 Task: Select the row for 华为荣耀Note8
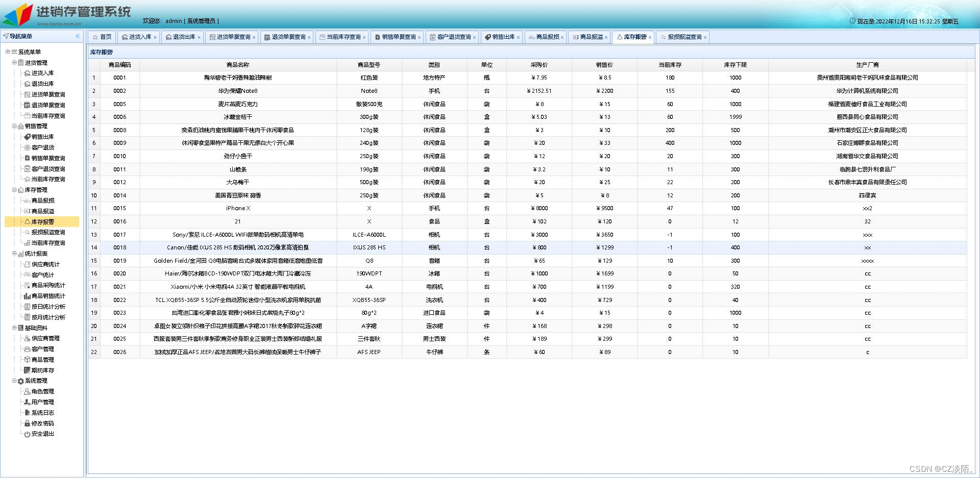tap(528, 91)
